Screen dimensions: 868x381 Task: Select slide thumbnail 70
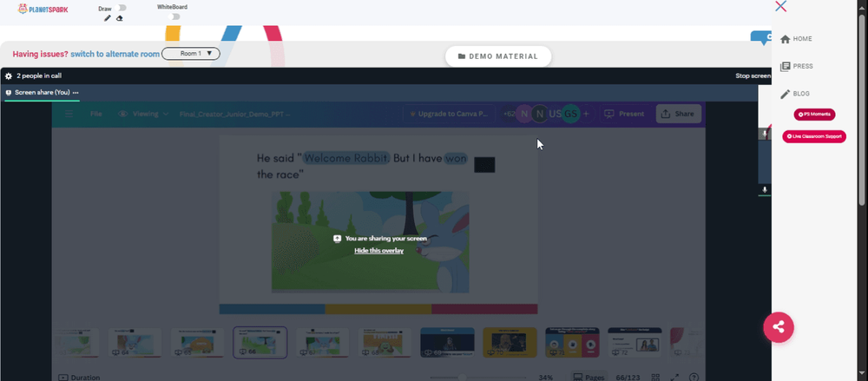click(510, 342)
